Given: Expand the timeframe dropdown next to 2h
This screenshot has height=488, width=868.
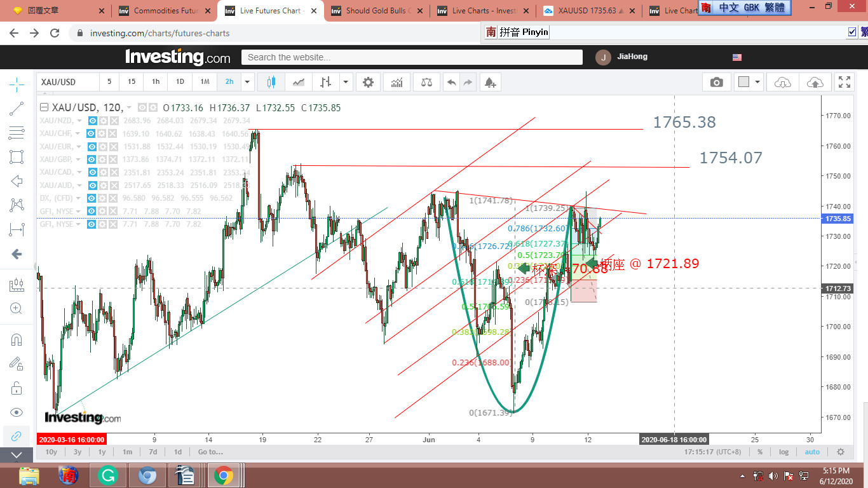Looking at the screenshot, I should 248,82.
